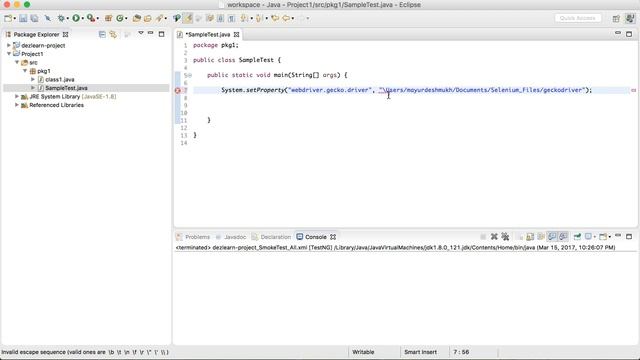Viewport: 640px width, 360px height.
Task: Click the Open Task folder icon
Action: tap(148, 18)
